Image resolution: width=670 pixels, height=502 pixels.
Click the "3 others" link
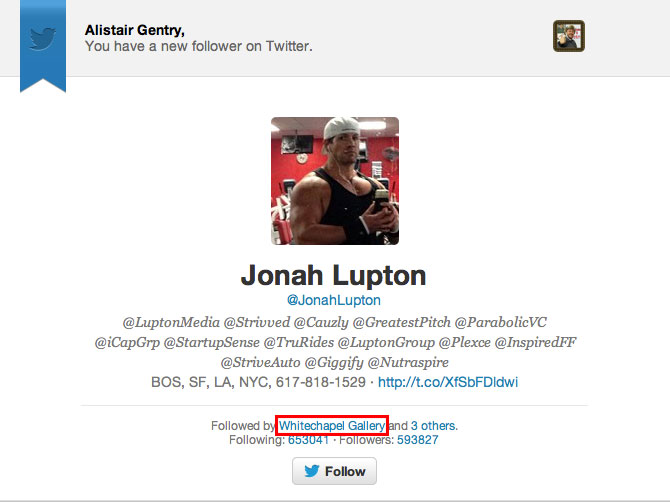433,426
